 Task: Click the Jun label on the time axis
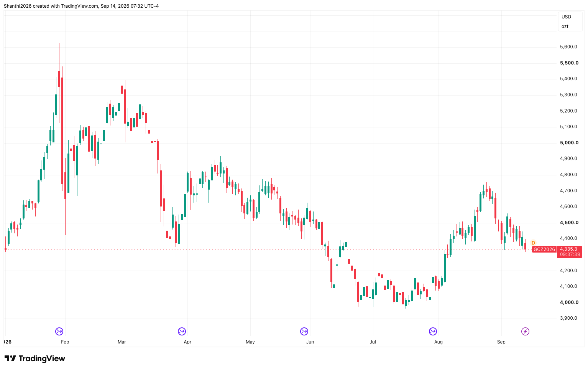310,342
